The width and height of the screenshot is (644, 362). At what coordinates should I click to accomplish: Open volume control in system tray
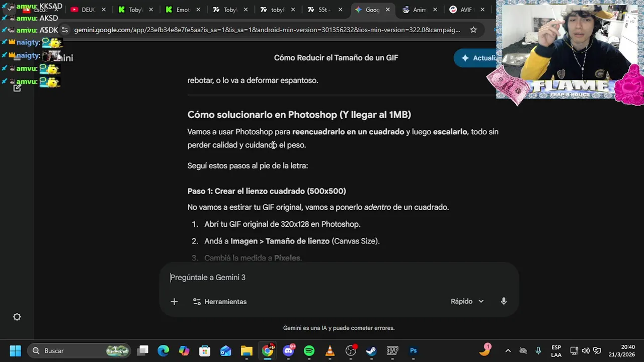tap(586, 350)
